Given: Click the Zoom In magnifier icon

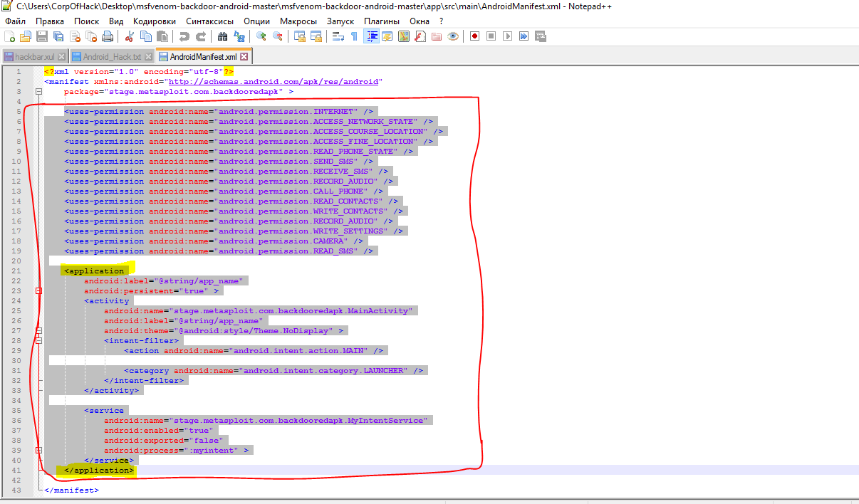Looking at the screenshot, I should click(x=261, y=36).
